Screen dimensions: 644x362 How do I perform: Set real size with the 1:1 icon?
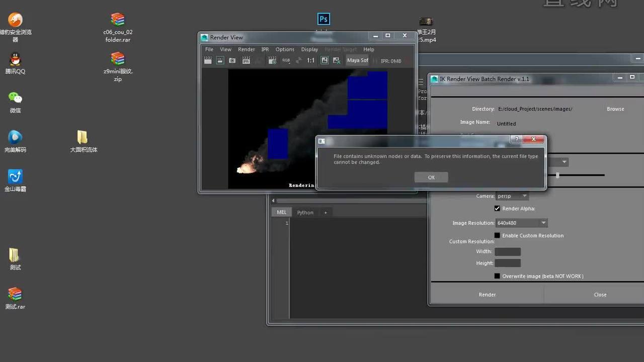[310, 60]
